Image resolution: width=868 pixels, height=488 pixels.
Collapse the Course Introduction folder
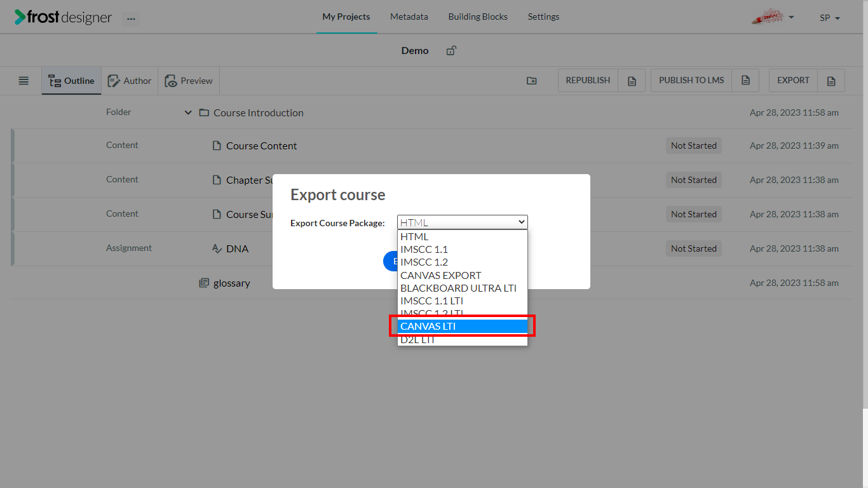[x=188, y=112]
